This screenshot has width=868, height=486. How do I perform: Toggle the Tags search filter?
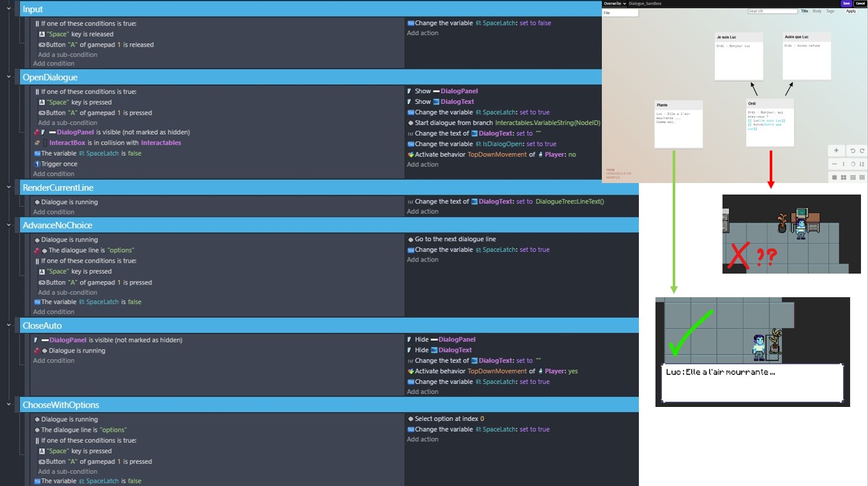coord(830,11)
